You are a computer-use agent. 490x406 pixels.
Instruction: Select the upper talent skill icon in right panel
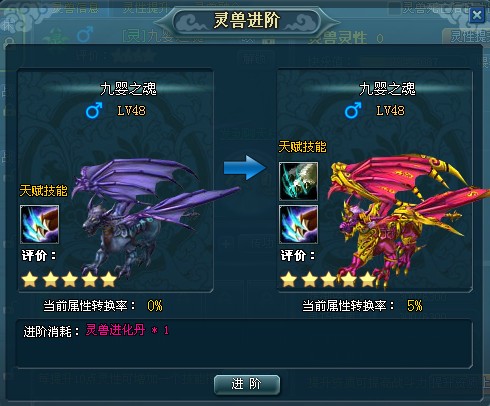(298, 181)
